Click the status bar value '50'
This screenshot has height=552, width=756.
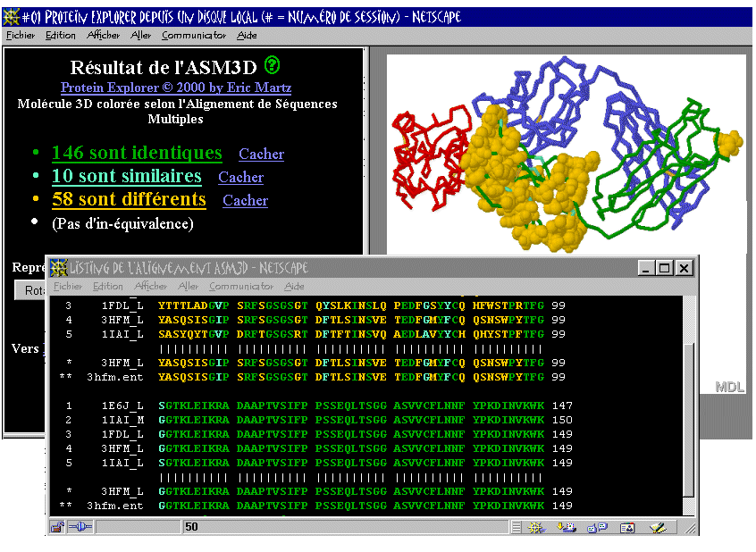(191, 527)
